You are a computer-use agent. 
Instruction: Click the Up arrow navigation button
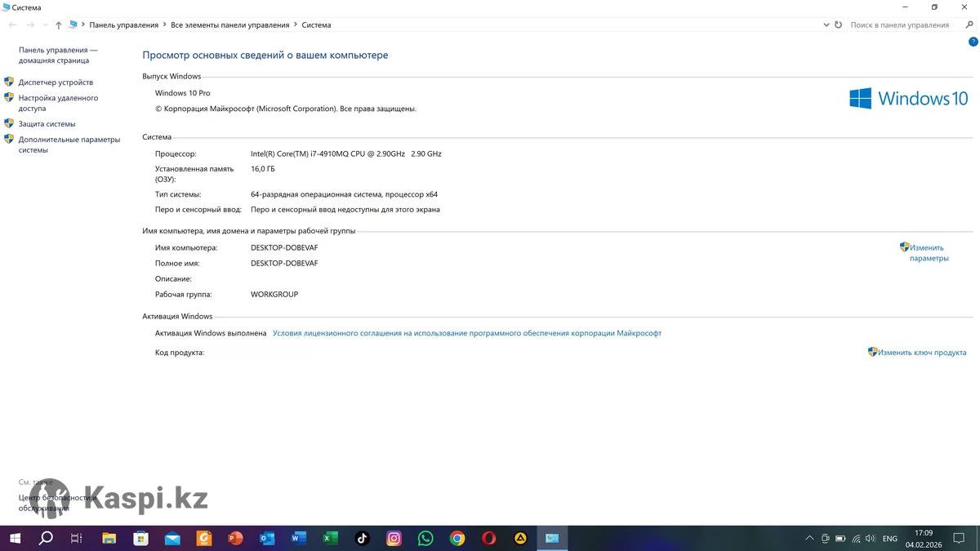point(59,25)
